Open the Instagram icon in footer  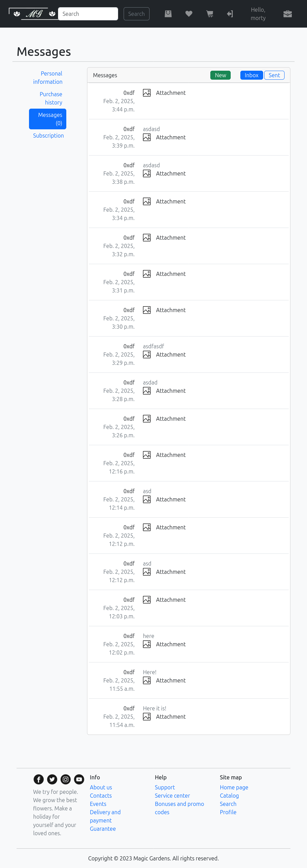point(66,779)
